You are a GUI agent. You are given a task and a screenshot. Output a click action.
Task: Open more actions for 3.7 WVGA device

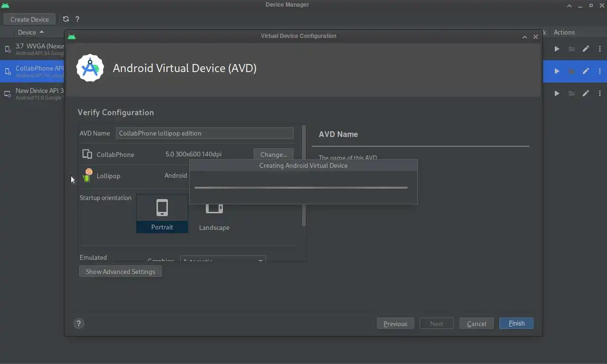click(600, 49)
